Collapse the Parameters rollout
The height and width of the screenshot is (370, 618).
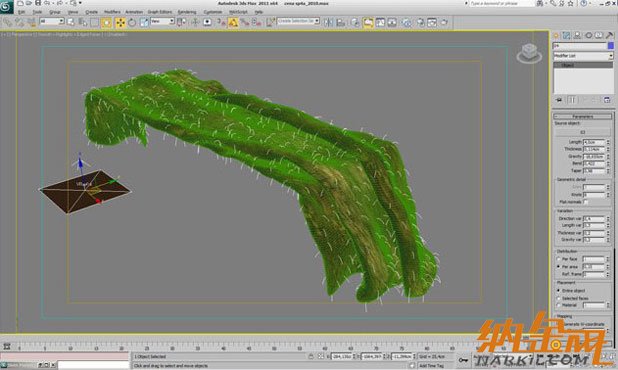pos(583,117)
